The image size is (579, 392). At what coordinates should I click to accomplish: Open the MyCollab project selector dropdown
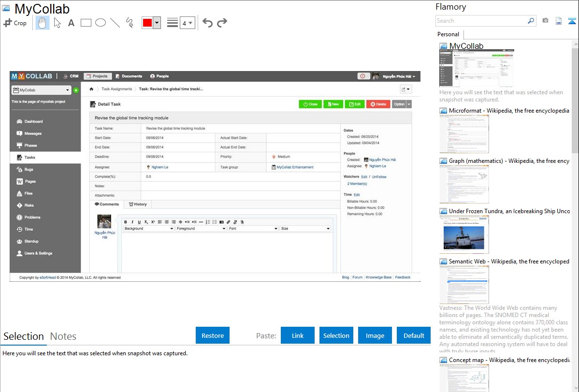click(x=42, y=90)
